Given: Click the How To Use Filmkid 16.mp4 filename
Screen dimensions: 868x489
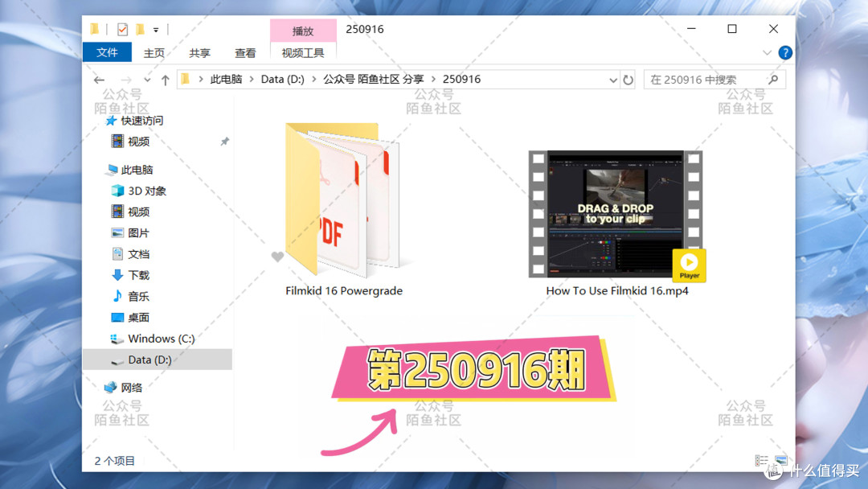Looking at the screenshot, I should tap(617, 290).
